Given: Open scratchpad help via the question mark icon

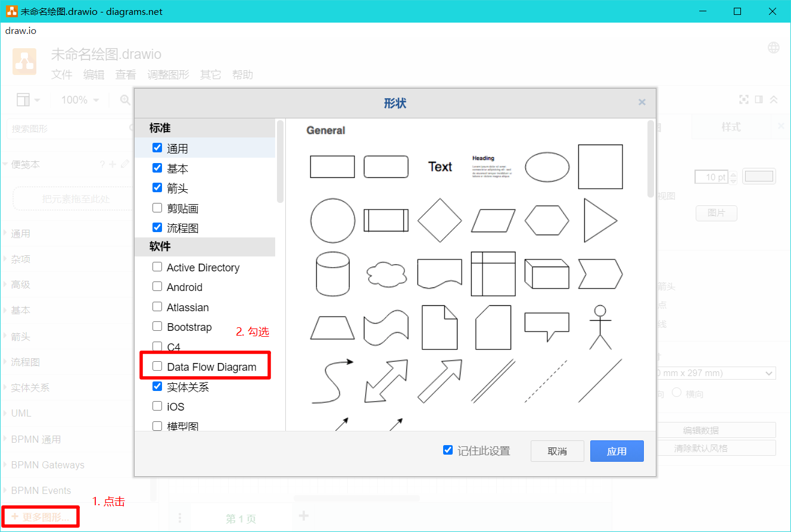Looking at the screenshot, I should (102, 165).
